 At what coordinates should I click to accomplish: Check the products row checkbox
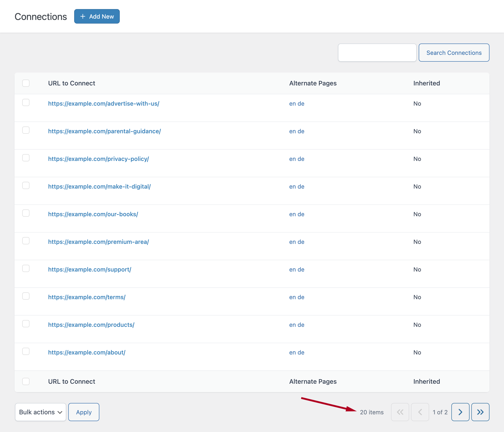click(x=26, y=324)
